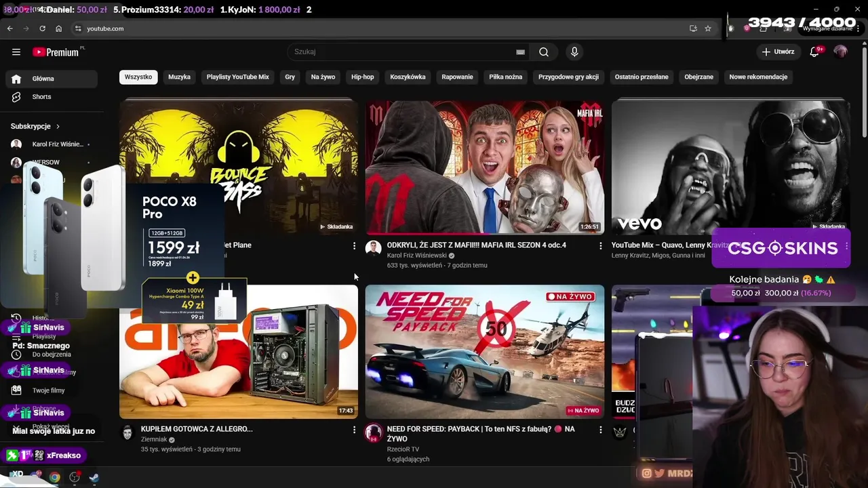The width and height of the screenshot is (868, 488).
Task: Go back with Chrome's back arrow
Action: coord(9,28)
